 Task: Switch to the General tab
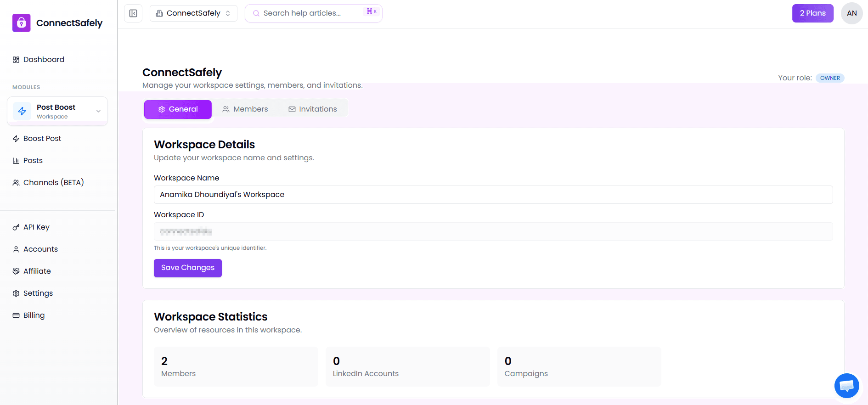point(178,109)
